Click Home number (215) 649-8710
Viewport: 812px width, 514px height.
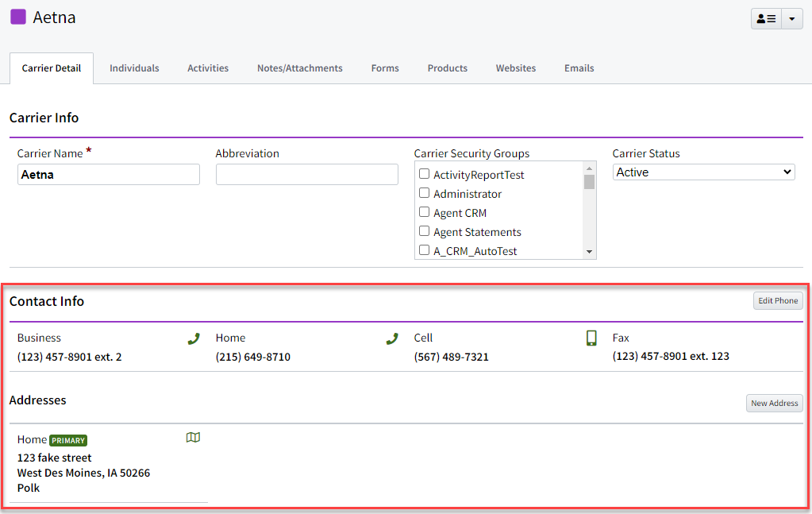click(252, 357)
